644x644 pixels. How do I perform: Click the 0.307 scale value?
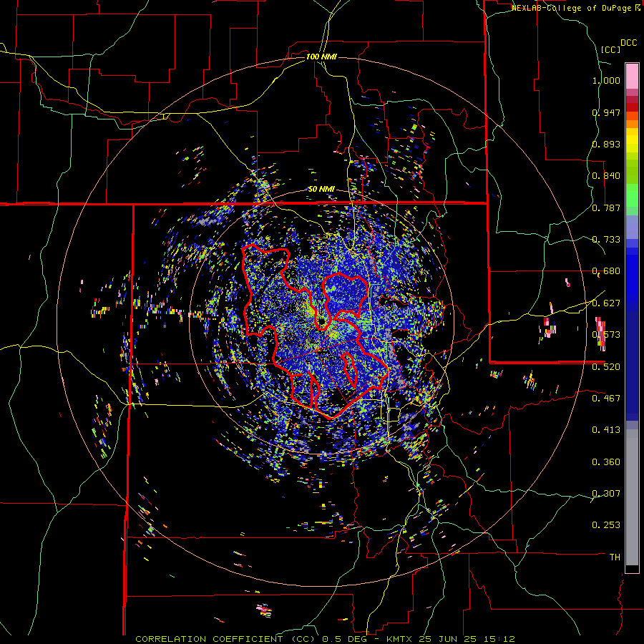click(x=606, y=494)
